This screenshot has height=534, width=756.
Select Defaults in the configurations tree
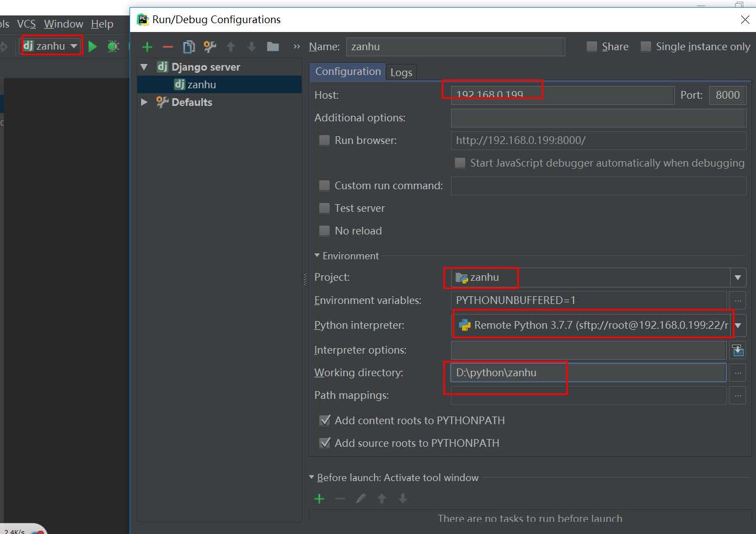click(x=192, y=102)
